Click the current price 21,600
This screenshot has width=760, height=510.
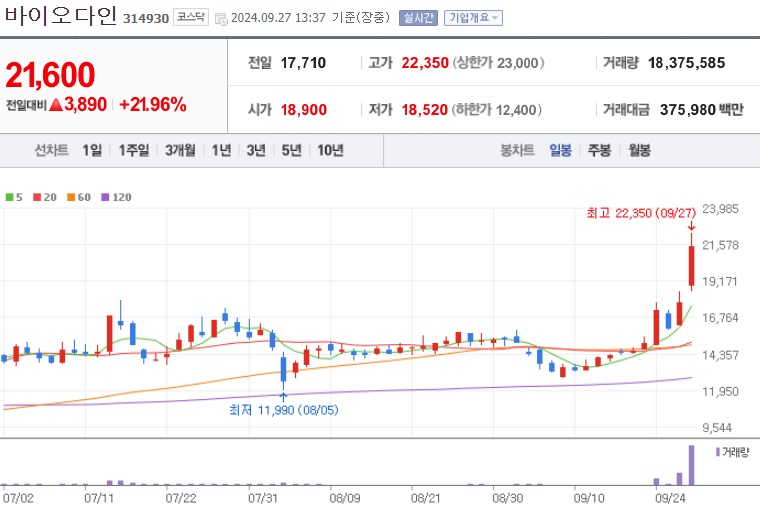pyautogui.click(x=50, y=75)
